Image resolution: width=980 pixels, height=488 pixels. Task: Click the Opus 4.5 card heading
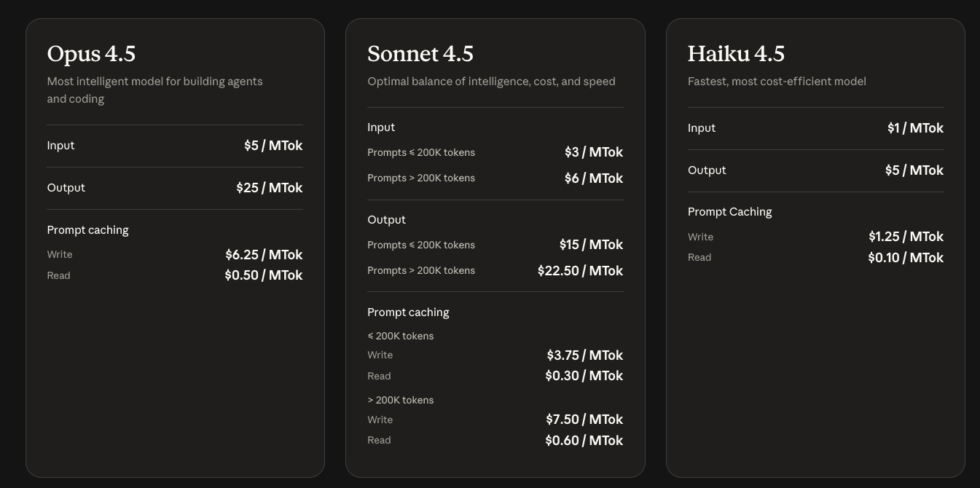click(x=91, y=54)
